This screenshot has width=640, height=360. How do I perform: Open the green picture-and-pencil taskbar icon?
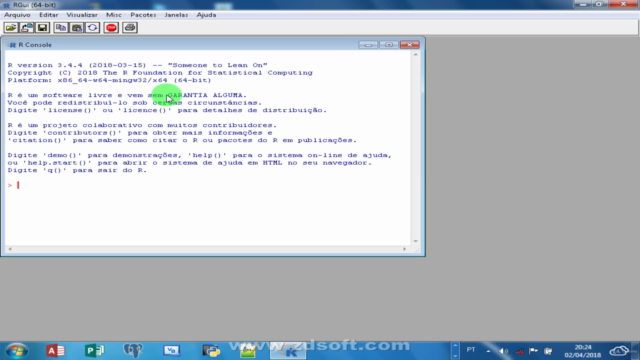point(248,351)
